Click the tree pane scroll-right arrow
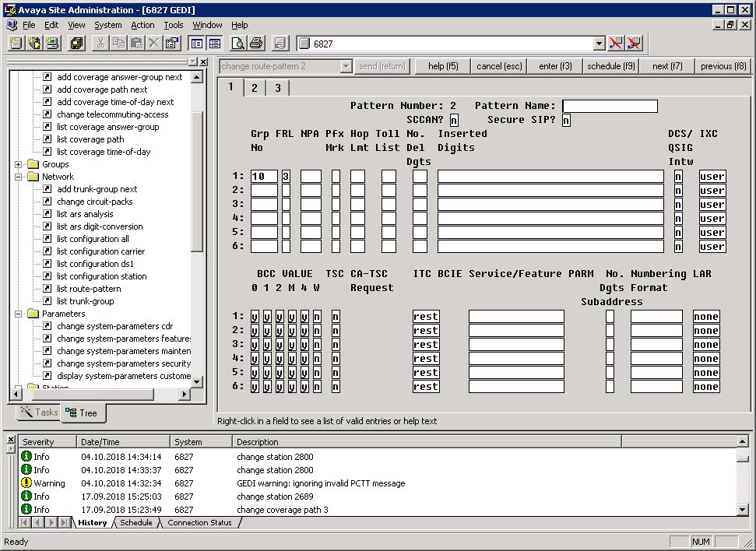756x551 pixels. click(x=184, y=394)
